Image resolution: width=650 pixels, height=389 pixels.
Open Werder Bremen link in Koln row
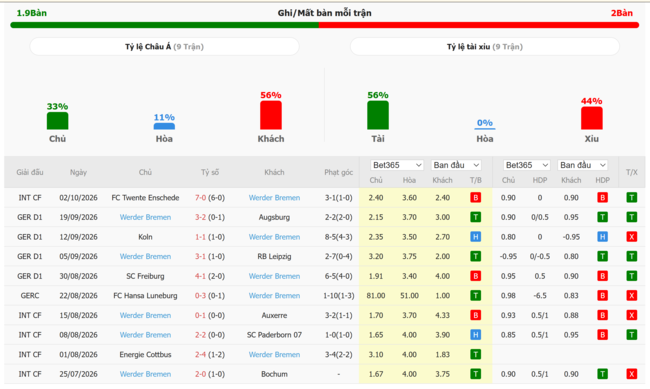(x=274, y=237)
